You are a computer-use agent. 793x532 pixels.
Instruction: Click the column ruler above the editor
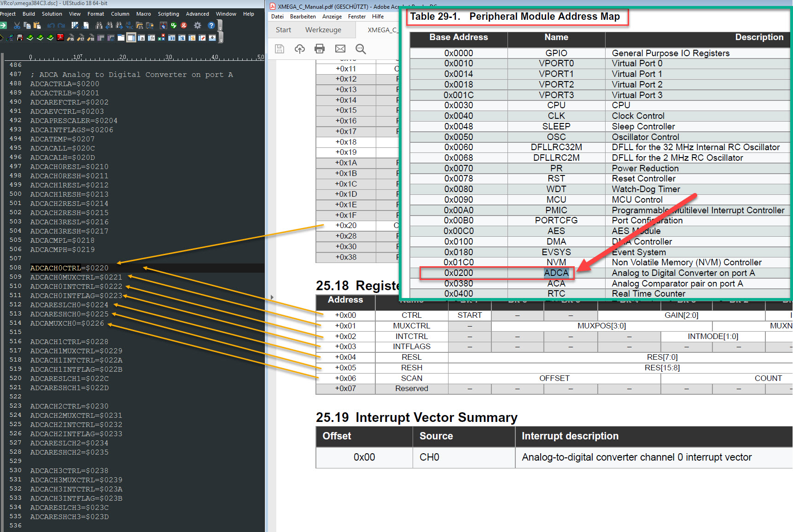tap(147, 58)
